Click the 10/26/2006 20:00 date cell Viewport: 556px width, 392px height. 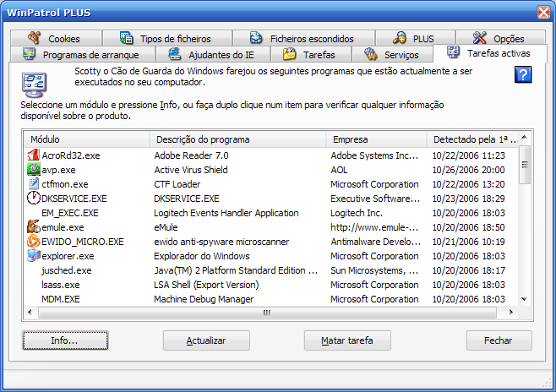coord(468,170)
